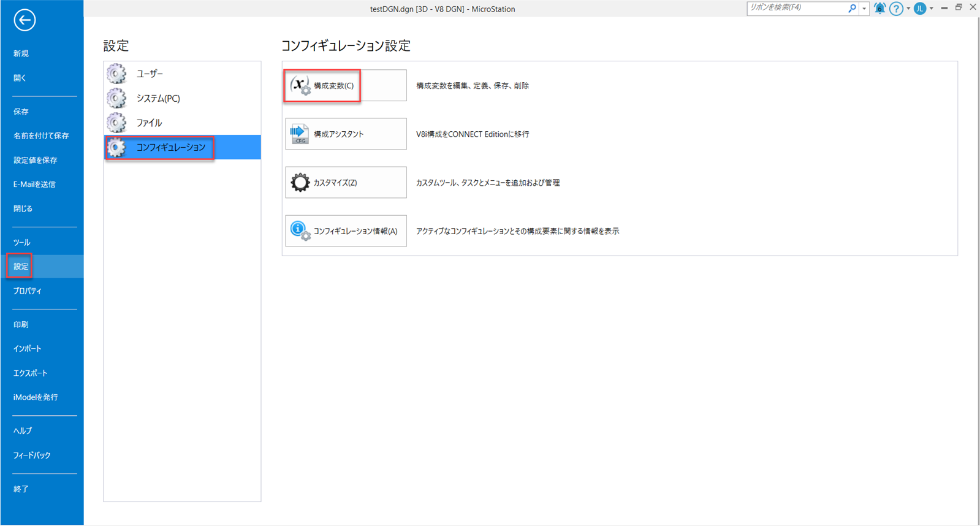Click the magnifier icon in ribbon search
Viewport: 980px width, 526px height.
852,8
